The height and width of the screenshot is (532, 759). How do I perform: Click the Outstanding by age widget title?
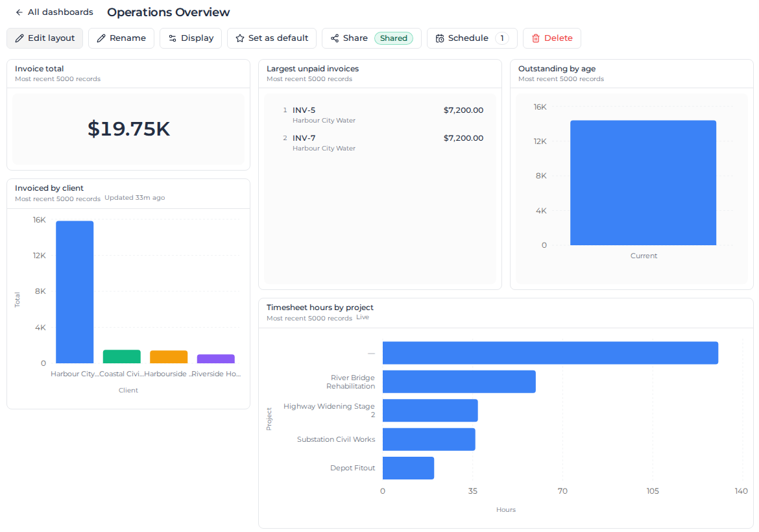557,69
